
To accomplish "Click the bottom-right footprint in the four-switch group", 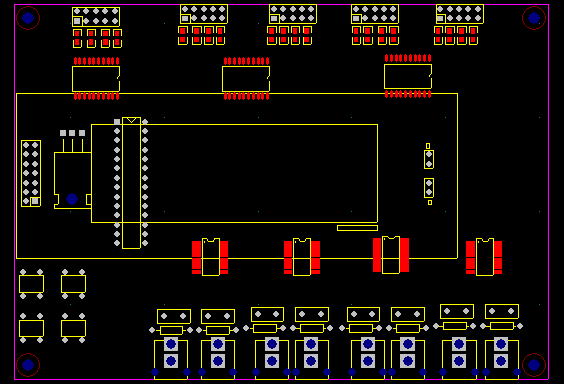I will click(73, 328).
